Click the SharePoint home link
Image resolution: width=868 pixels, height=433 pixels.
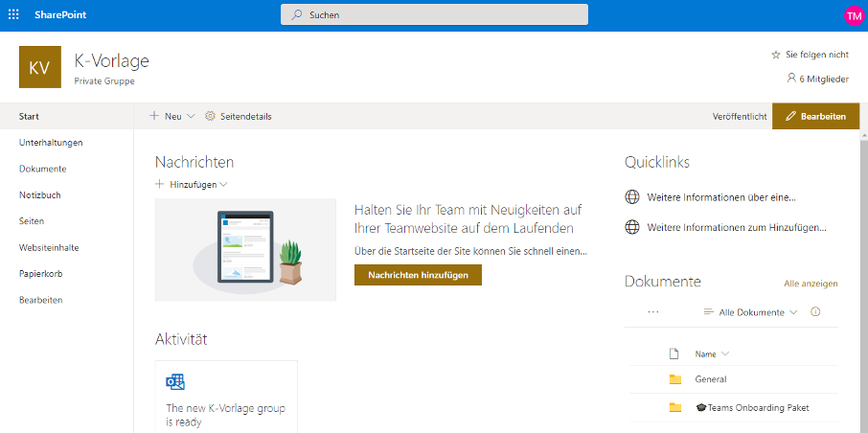pos(60,15)
